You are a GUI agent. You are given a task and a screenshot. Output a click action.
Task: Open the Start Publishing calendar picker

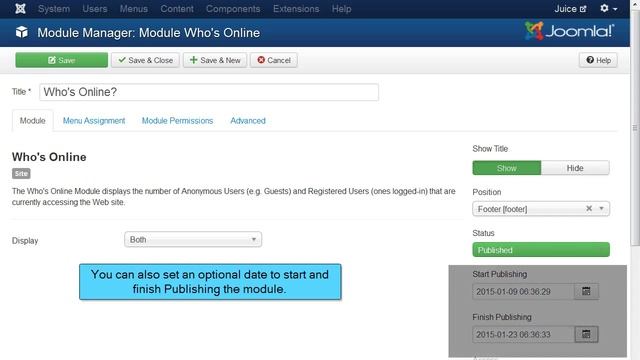coord(586,291)
